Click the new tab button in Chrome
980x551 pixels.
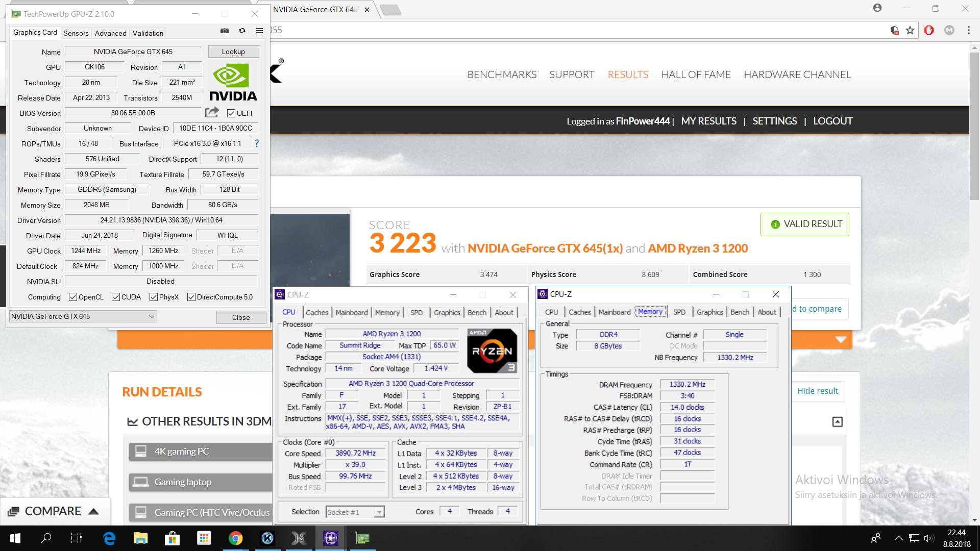point(390,10)
